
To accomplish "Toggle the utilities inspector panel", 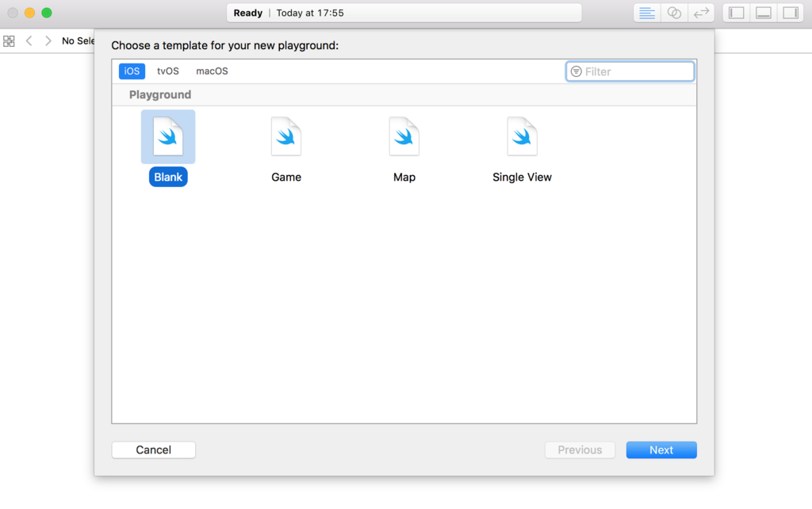I will (x=791, y=13).
